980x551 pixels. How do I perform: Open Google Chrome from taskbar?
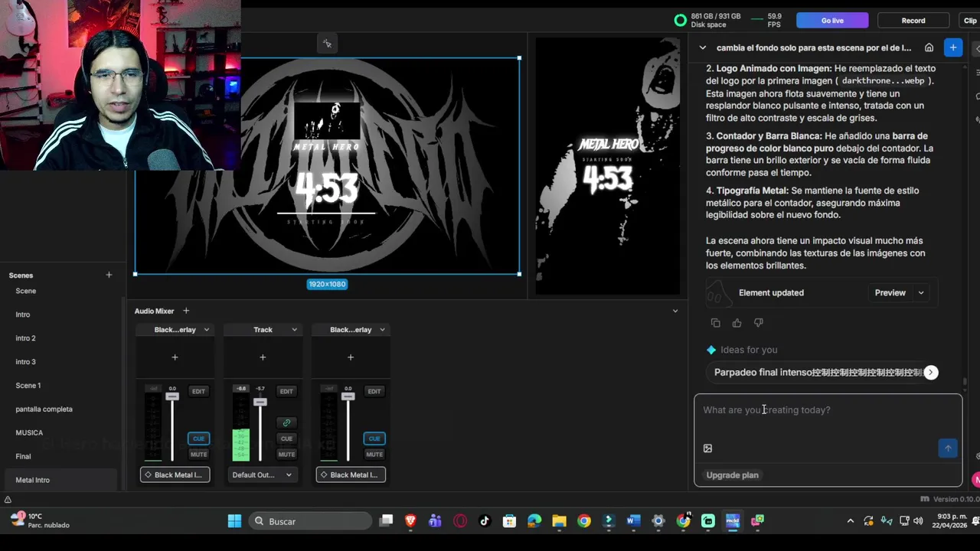pos(584,521)
